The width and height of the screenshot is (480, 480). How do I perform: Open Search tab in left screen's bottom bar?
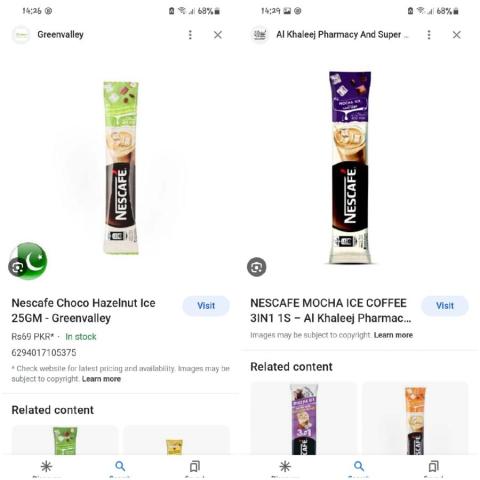click(x=120, y=466)
